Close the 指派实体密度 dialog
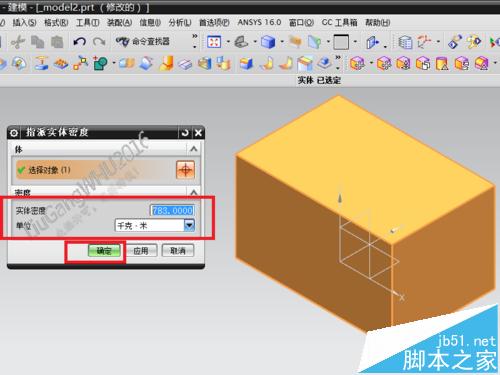 tap(198, 133)
